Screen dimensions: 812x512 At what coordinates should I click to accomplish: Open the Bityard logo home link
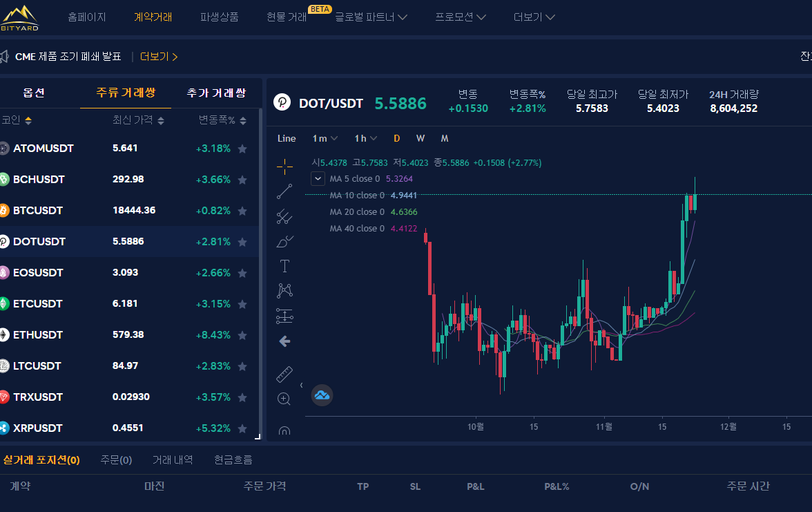click(19, 18)
